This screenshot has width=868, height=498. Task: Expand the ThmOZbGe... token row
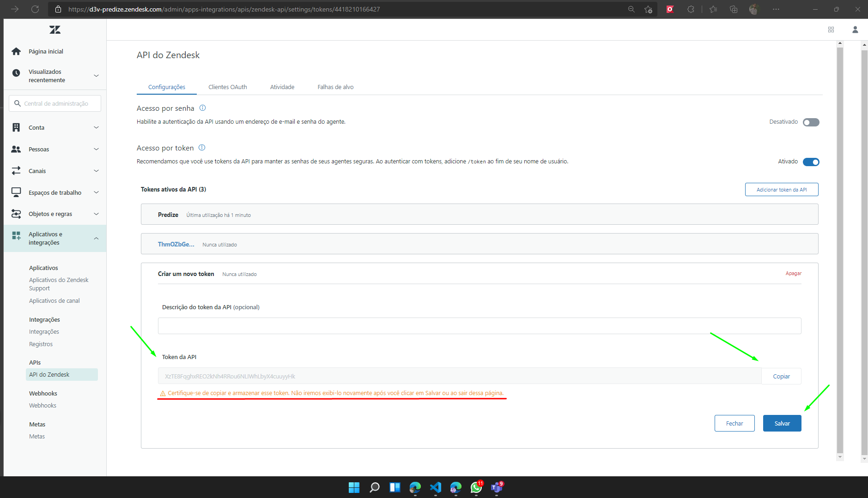(x=480, y=244)
